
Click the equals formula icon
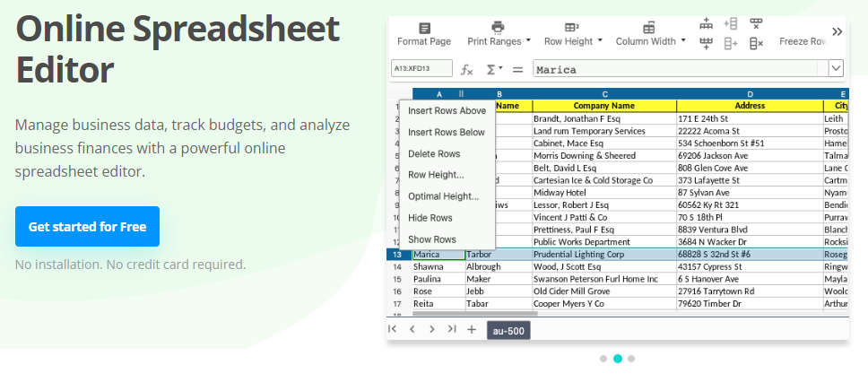pos(519,69)
